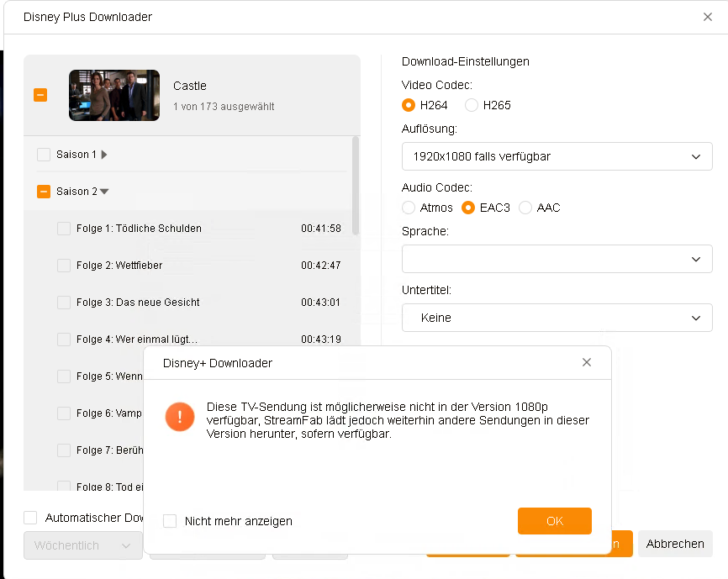Viewport: 728px width, 579px height.
Task: Choose the AAC audio codec
Action: point(525,208)
